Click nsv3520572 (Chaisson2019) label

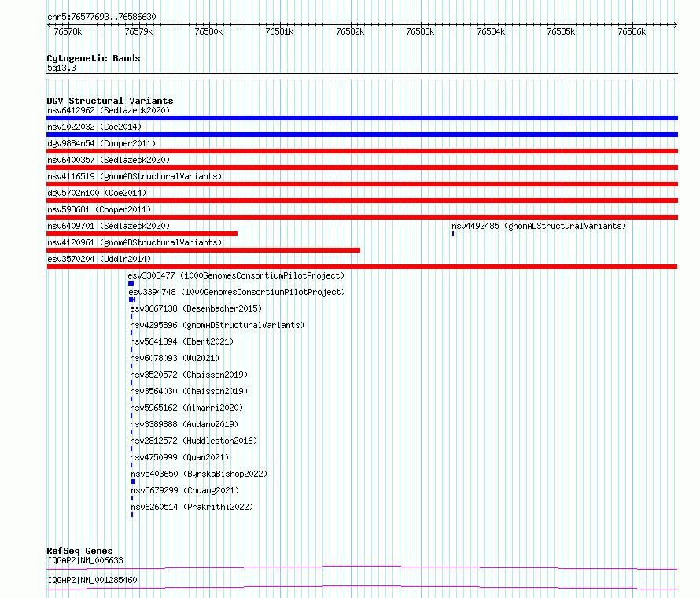pos(189,375)
